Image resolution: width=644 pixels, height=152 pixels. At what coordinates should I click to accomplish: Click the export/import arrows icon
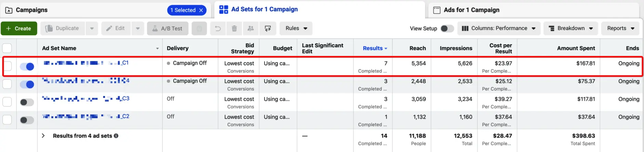point(268,29)
